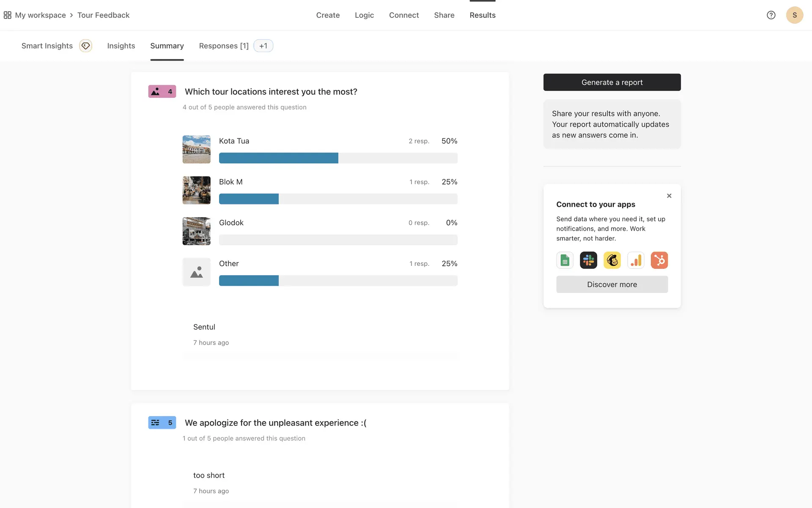Open the Responses [1] tab
The height and width of the screenshot is (508, 812).
[224, 46]
